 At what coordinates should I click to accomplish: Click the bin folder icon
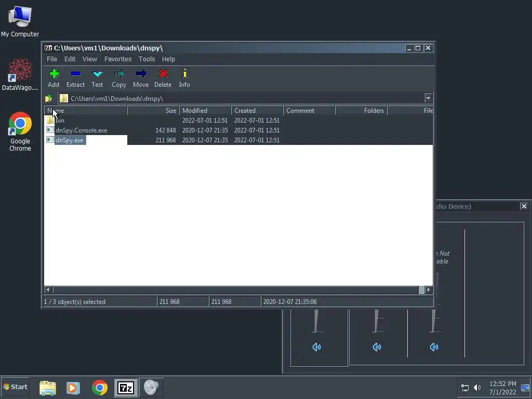click(50, 121)
